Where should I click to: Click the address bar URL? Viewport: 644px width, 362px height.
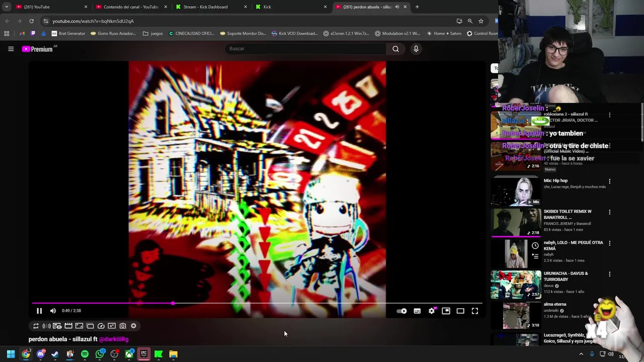[93, 21]
